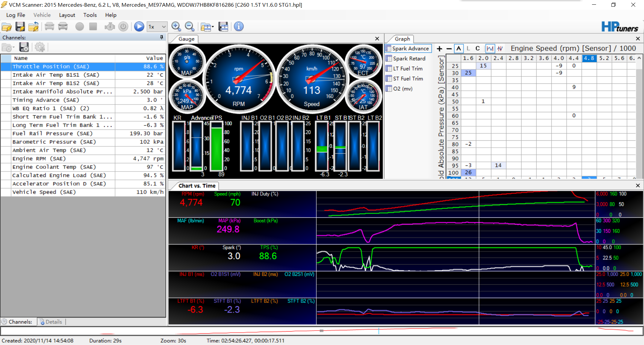Toggle the C mode button in Graph

[x=478, y=49]
